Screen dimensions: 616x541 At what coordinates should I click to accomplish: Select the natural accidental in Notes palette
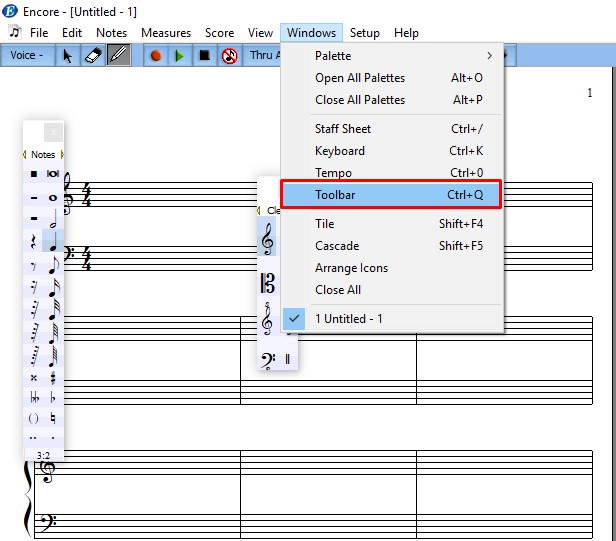53,418
